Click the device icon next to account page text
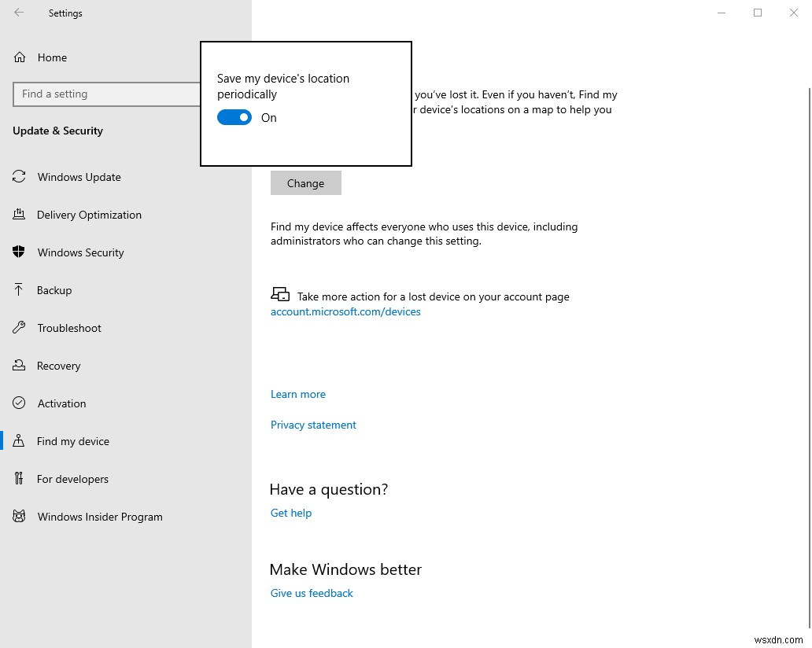The height and width of the screenshot is (648, 812). (x=280, y=293)
